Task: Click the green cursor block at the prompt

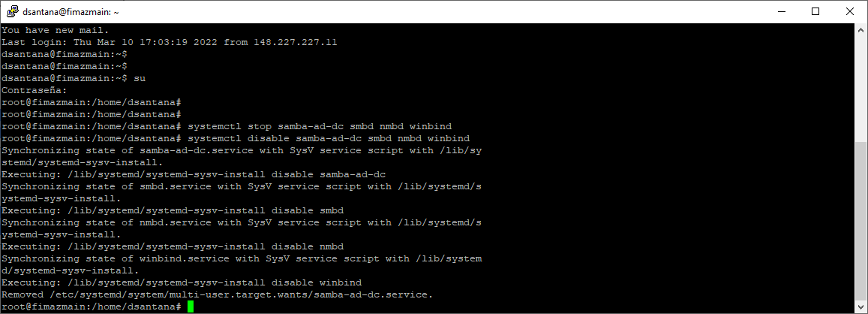Action: (191, 306)
